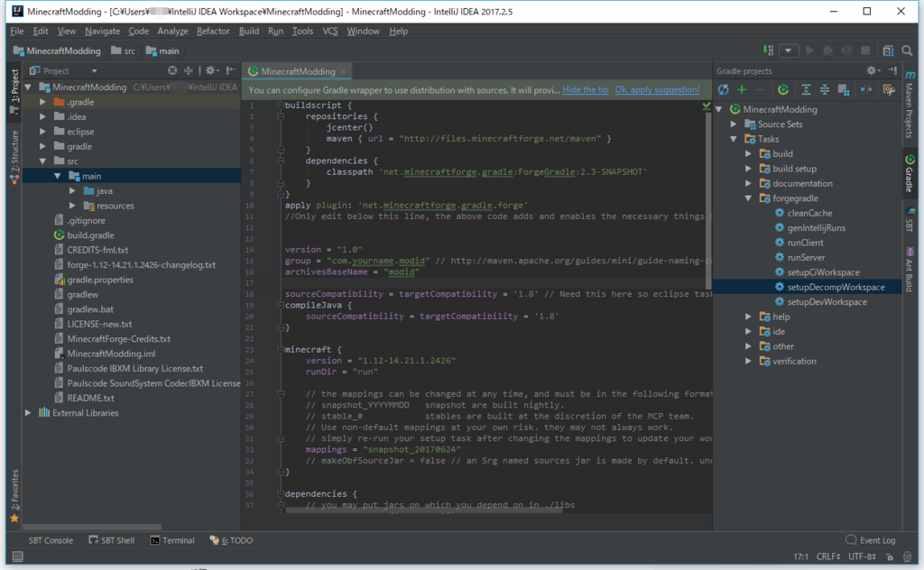Image resolution: width=924 pixels, height=570 pixels.
Task: Collapse all nodes in Gradle projects panel
Action: pos(826,89)
